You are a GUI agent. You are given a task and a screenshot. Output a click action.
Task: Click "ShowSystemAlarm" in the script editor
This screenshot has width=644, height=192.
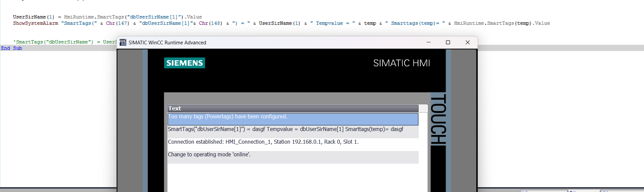pos(36,23)
